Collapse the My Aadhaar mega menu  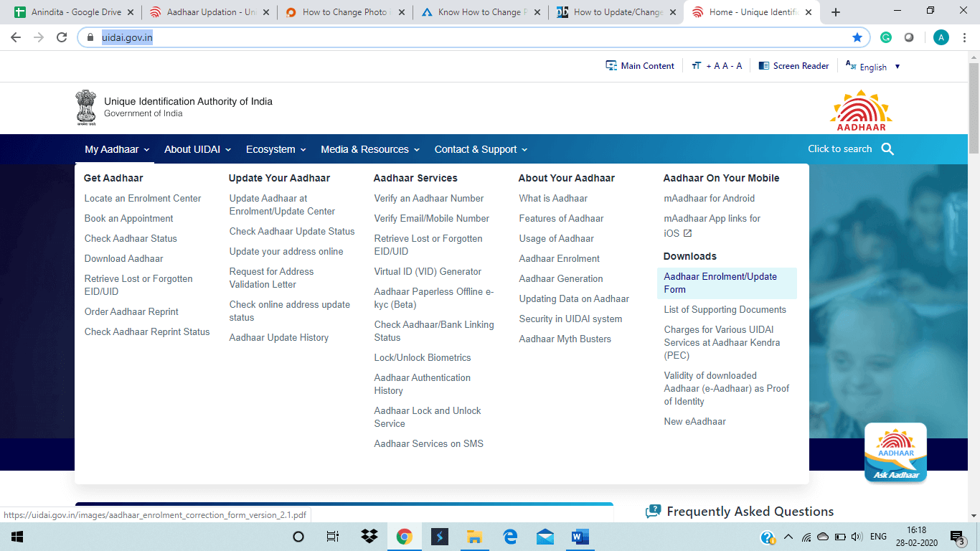tap(117, 149)
